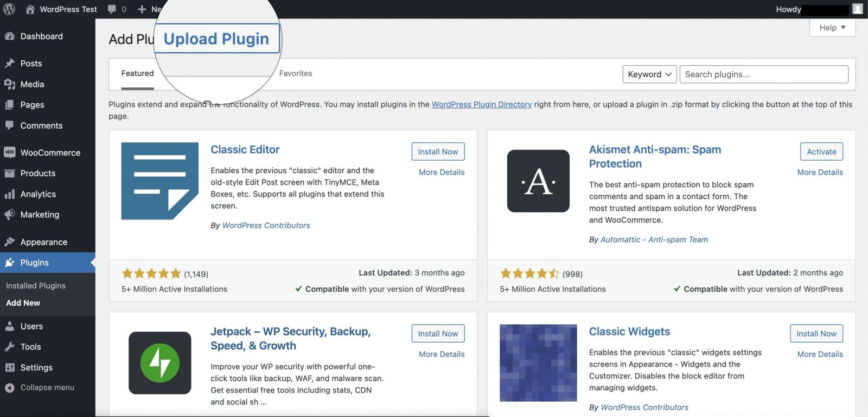The width and height of the screenshot is (868, 417).
Task: Click the Analytics bar chart icon
Action: [x=9, y=194]
